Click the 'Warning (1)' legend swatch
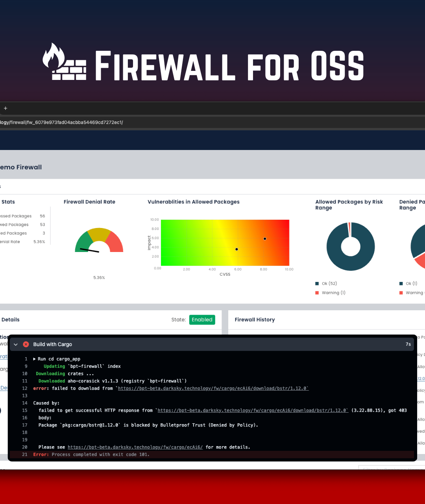The height and width of the screenshot is (504, 425). click(317, 293)
